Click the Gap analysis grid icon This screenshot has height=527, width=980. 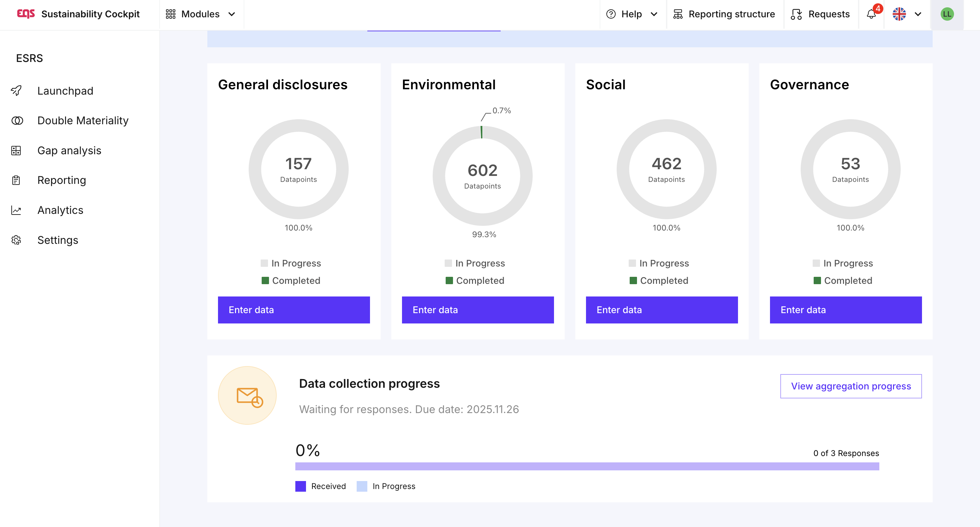[16, 151]
